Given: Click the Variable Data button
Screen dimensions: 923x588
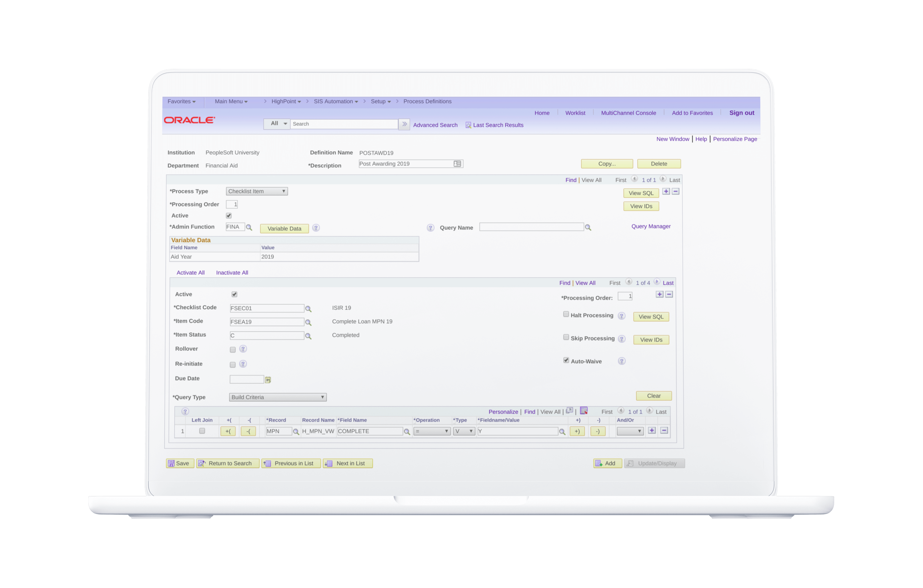Looking at the screenshot, I should point(285,229).
